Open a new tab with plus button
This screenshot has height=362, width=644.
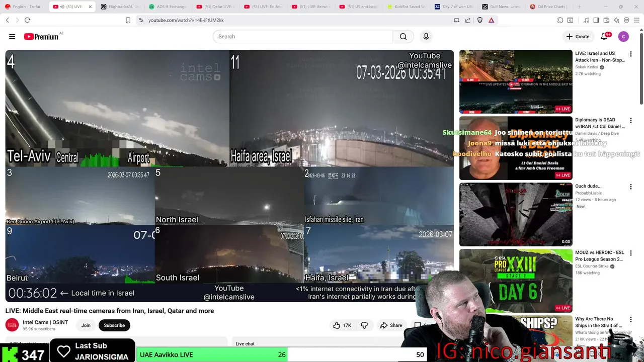pyautogui.click(x=579, y=7)
